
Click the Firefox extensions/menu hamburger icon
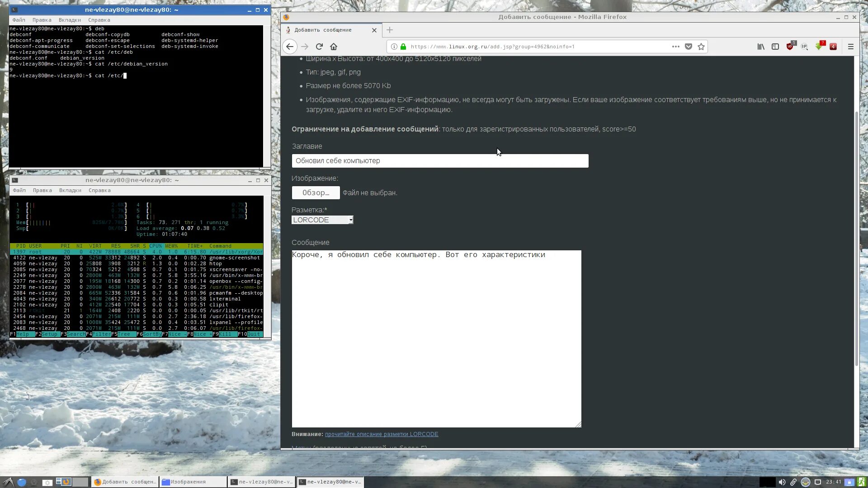tap(851, 47)
